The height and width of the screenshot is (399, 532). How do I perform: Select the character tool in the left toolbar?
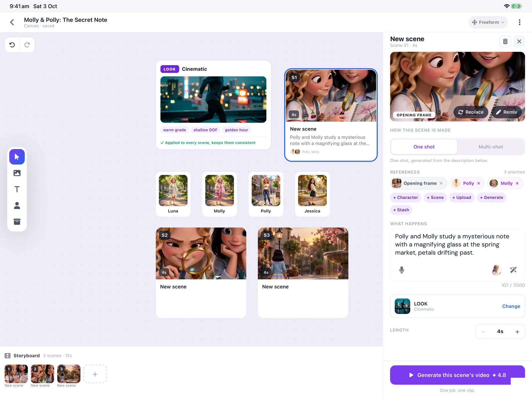17,205
